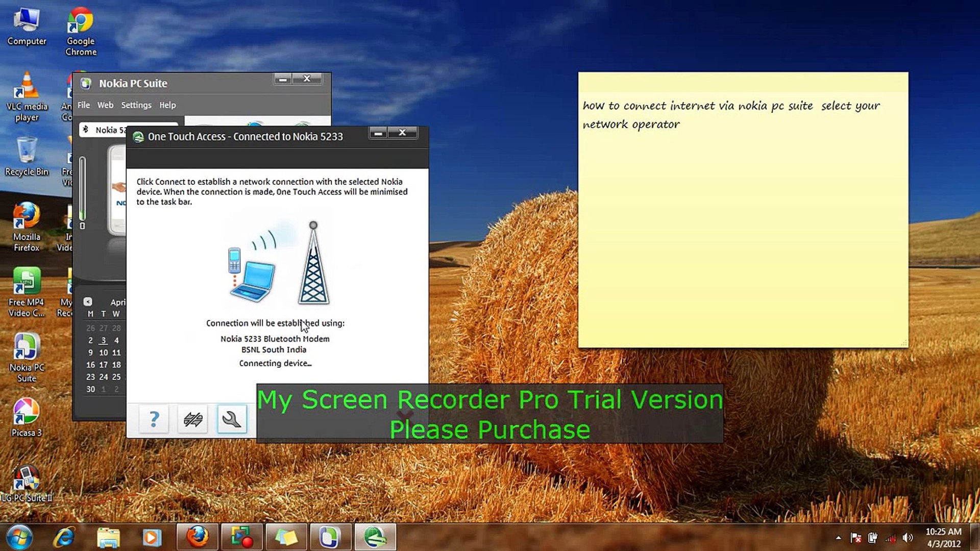Open the Nokia PC Suite File menu
The image size is (980, 551).
pyautogui.click(x=84, y=105)
